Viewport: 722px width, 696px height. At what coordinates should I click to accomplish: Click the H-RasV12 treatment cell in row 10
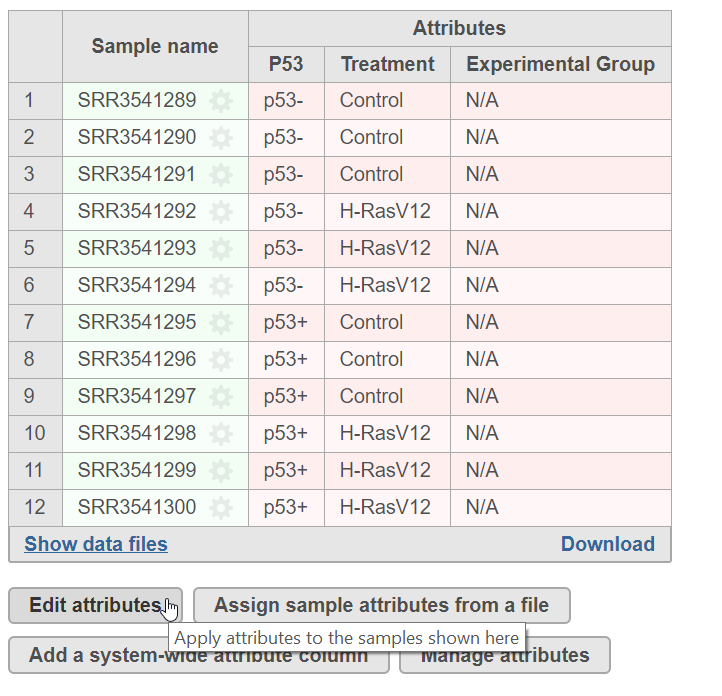click(385, 434)
